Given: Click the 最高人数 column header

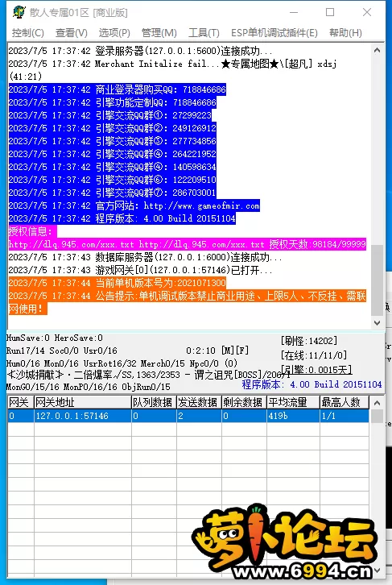Looking at the screenshot, I should coord(345,402).
